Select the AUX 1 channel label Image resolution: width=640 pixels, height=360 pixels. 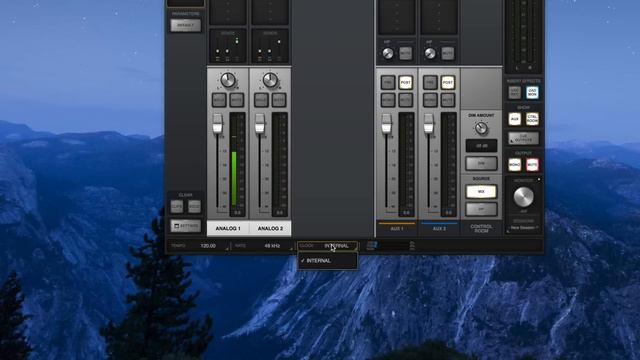(397, 229)
